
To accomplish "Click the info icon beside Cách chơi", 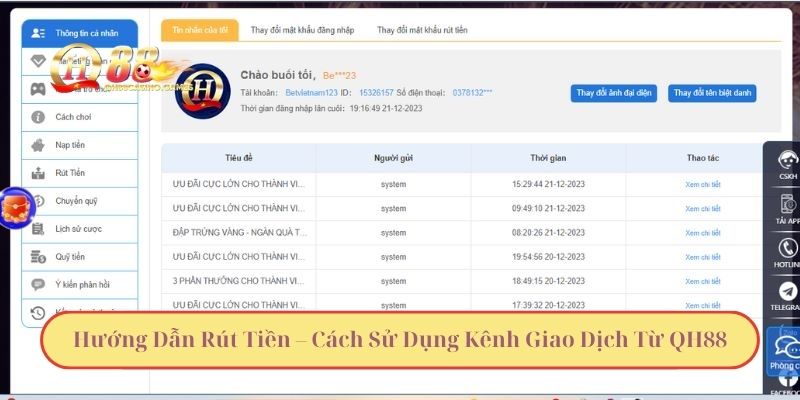I will pyautogui.click(x=38, y=117).
